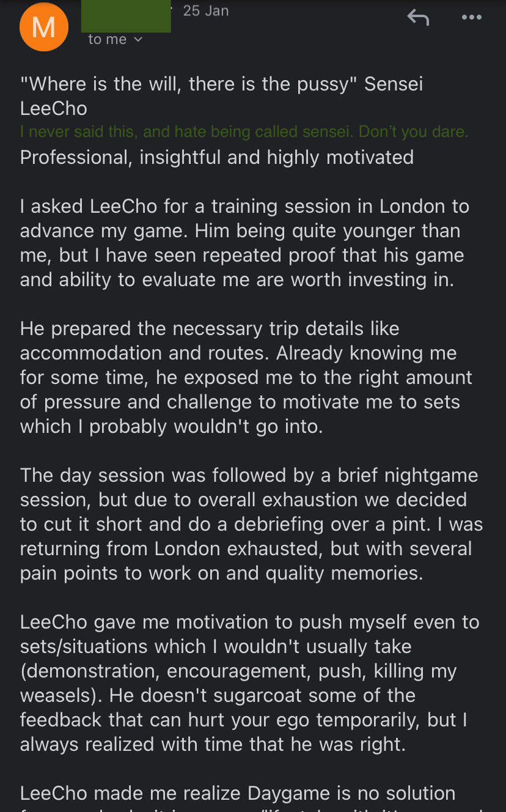This screenshot has width=506, height=812.
Task: Reply using the curved arrow icon
Action: pos(418,18)
